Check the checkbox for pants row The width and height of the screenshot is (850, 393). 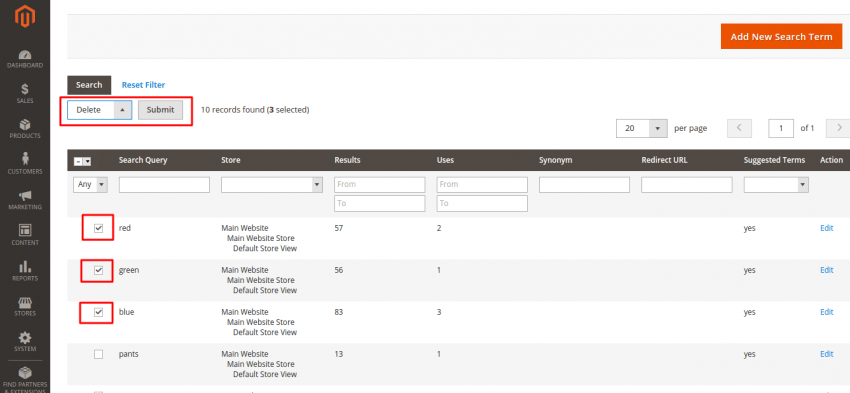[98, 354]
